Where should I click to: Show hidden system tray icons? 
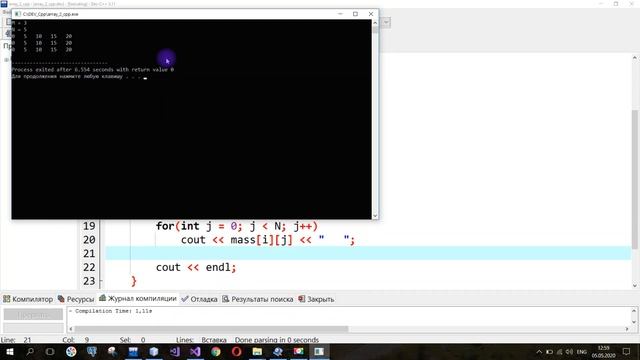tap(539, 352)
